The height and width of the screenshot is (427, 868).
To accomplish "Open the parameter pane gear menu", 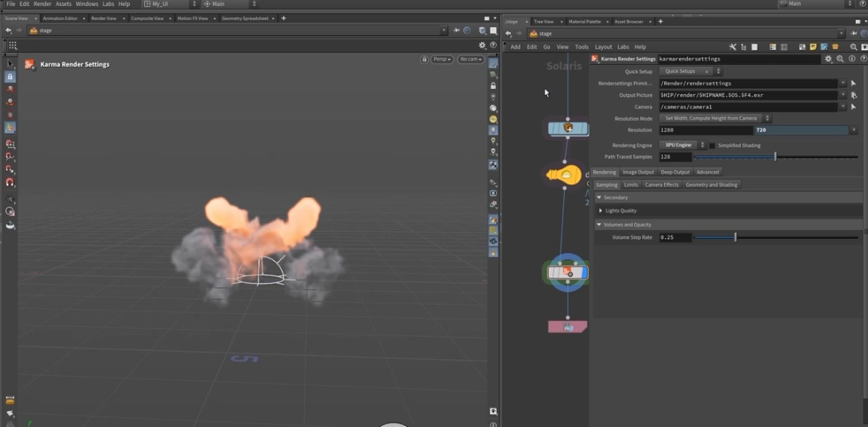I will [828, 59].
